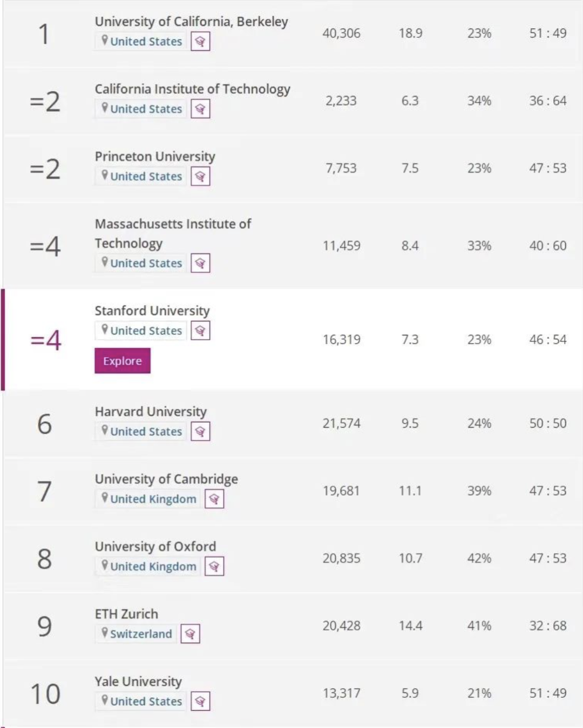Follow the University of Cambridge link
Image resolution: width=583 pixels, height=728 pixels.
166,479
